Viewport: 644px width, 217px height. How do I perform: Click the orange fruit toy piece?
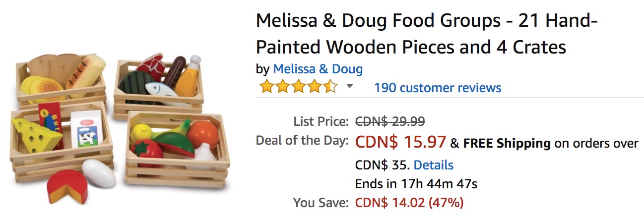[x=203, y=134]
